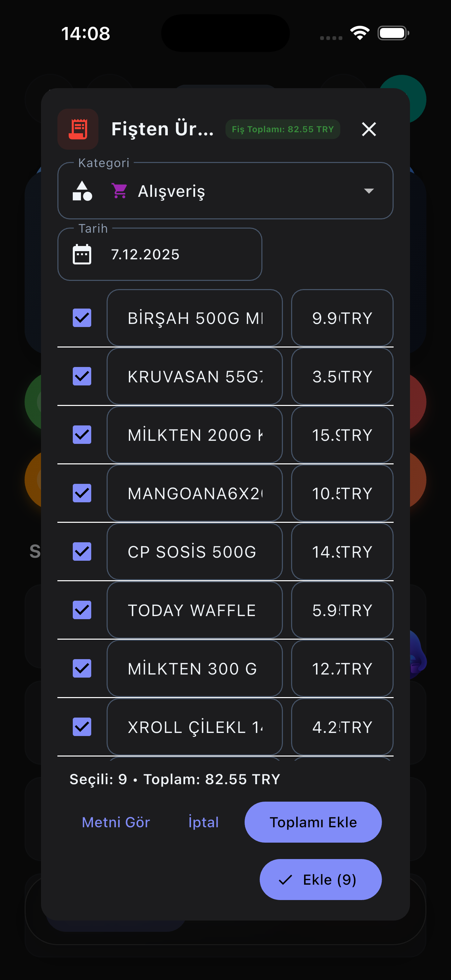Open the calendar date picker icon

[x=82, y=254]
